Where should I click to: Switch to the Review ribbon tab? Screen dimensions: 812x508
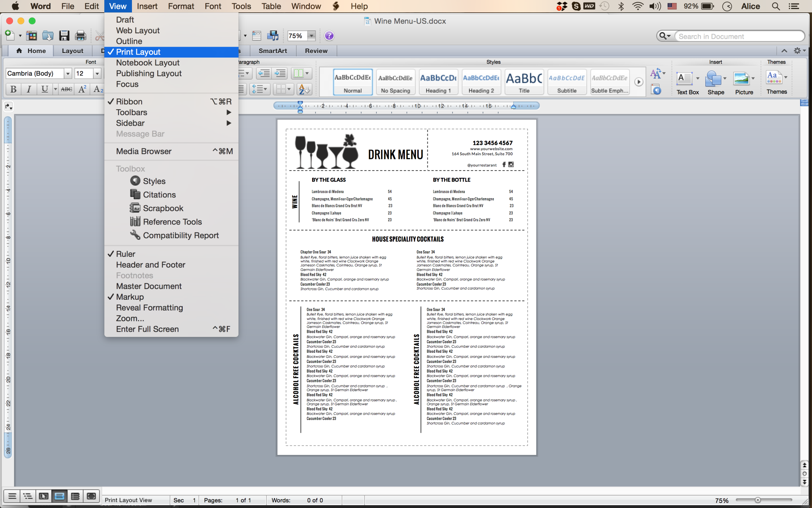(316, 51)
